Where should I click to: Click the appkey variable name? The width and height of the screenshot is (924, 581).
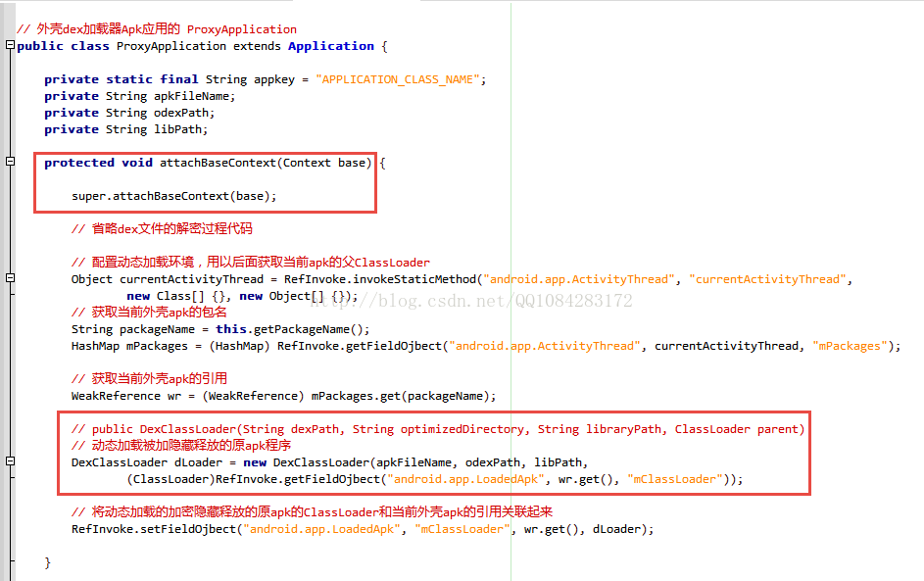click(x=274, y=79)
